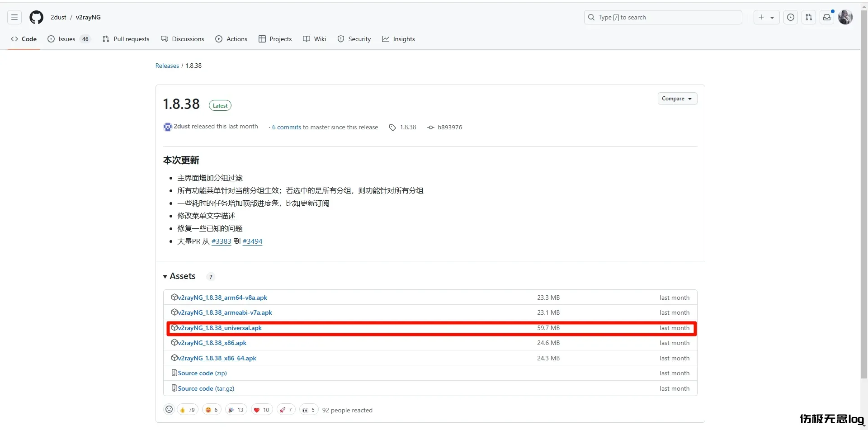The image size is (868, 430).
Task: Open the notifications inbox
Action: (x=827, y=17)
